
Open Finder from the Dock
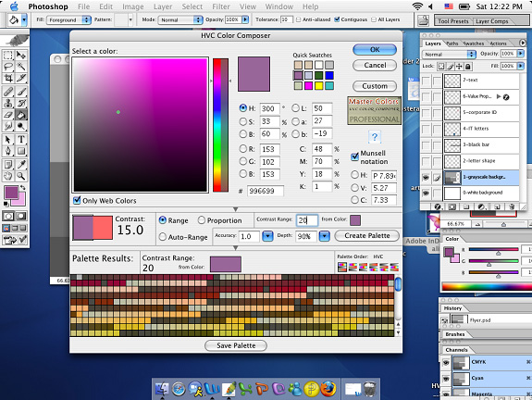(162, 389)
